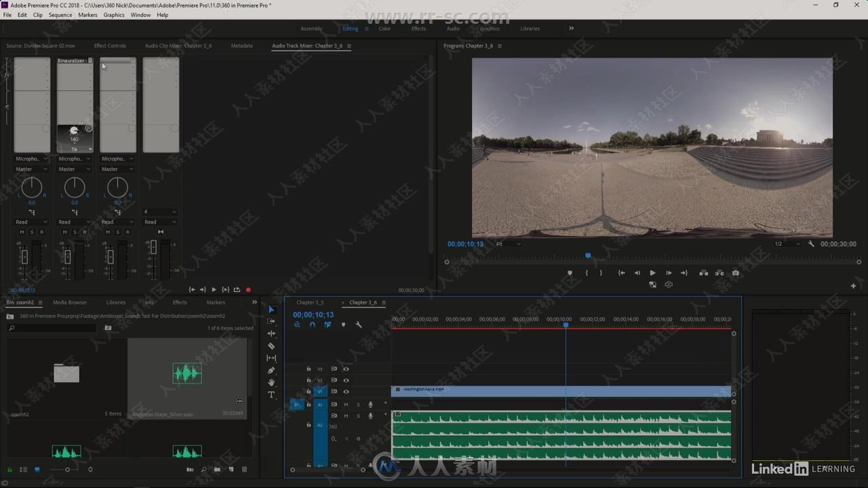
Task: Step back one frame in Program monitor
Action: pyautogui.click(x=637, y=273)
